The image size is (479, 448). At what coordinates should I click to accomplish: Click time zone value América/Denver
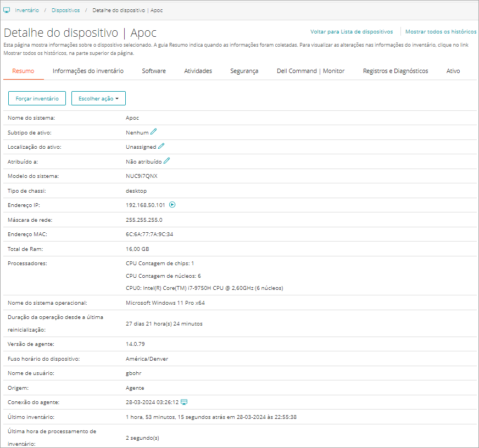(x=147, y=359)
